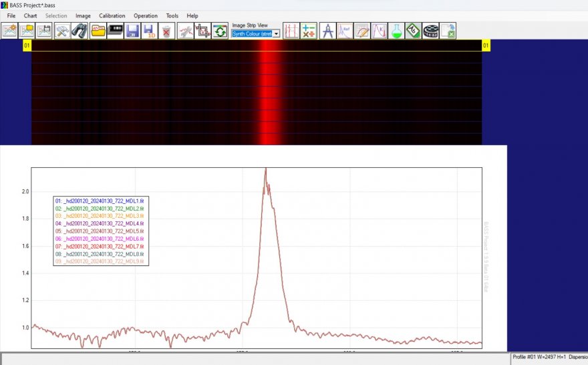The height and width of the screenshot is (365, 588).
Task: Click the green chemistry flask icon
Action: pyautogui.click(x=397, y=31)
